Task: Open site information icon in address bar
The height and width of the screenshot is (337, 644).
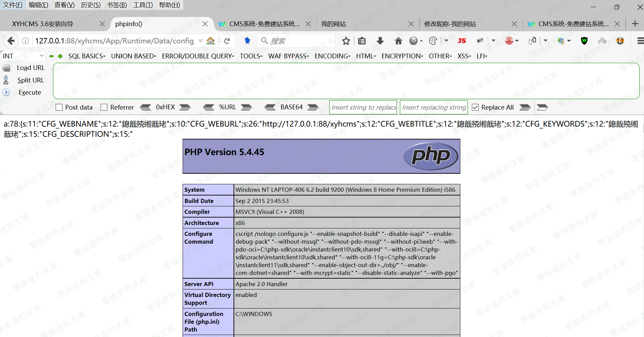Action: [x=25, y=41]
